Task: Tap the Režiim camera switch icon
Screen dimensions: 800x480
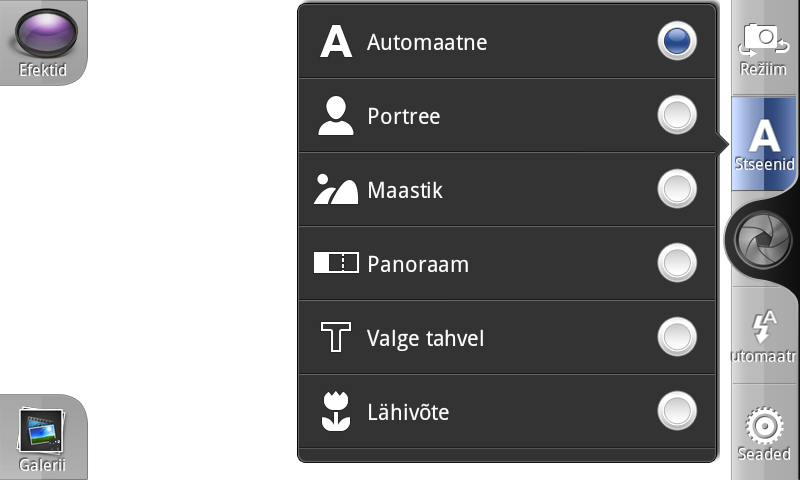Action: tap(763, 40)
